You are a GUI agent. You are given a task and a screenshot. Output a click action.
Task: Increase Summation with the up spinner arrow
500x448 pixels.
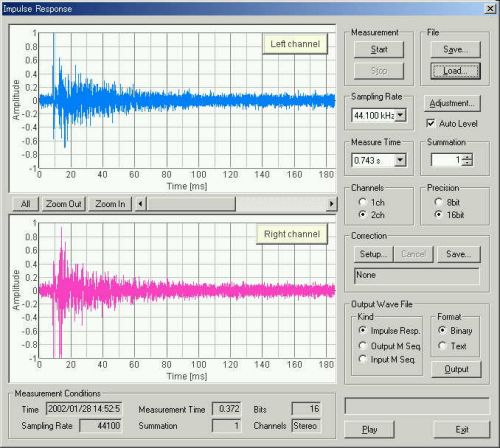pyautogui.click(x=468, y=157)
